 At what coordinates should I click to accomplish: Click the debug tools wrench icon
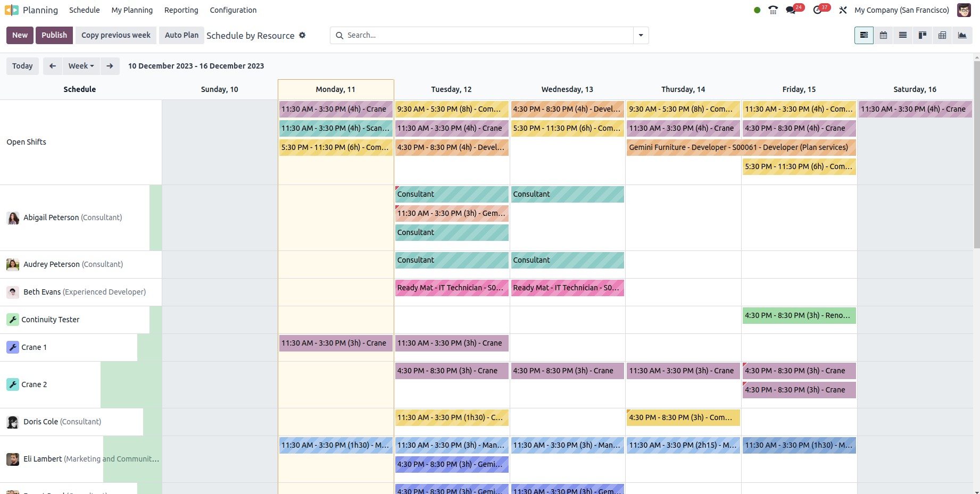(x=843, y=10)
